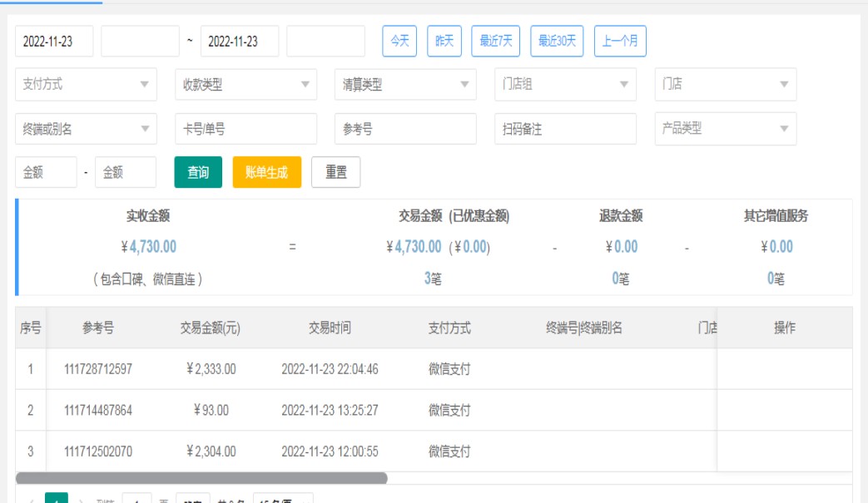Click the orange 账单生成 button
This screenshot has width=868, height=503.
click(x=266, y=172)
